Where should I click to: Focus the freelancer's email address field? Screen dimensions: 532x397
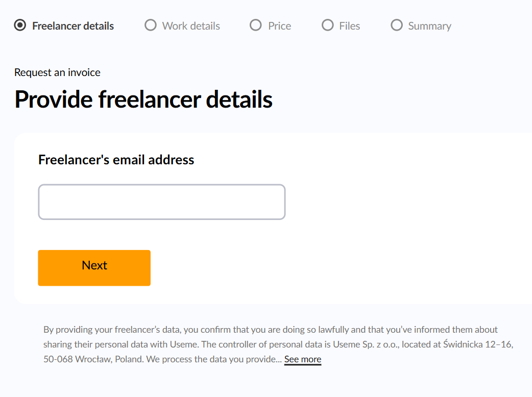(x=161, y=202)
